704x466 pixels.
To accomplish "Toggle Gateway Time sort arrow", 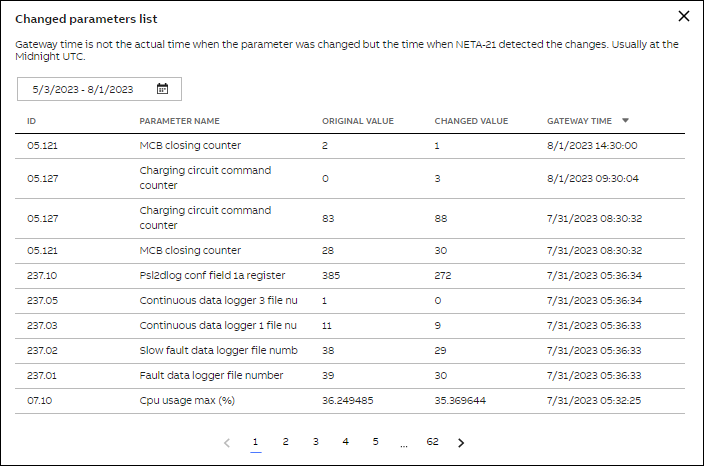I will (x=625, y=120).
